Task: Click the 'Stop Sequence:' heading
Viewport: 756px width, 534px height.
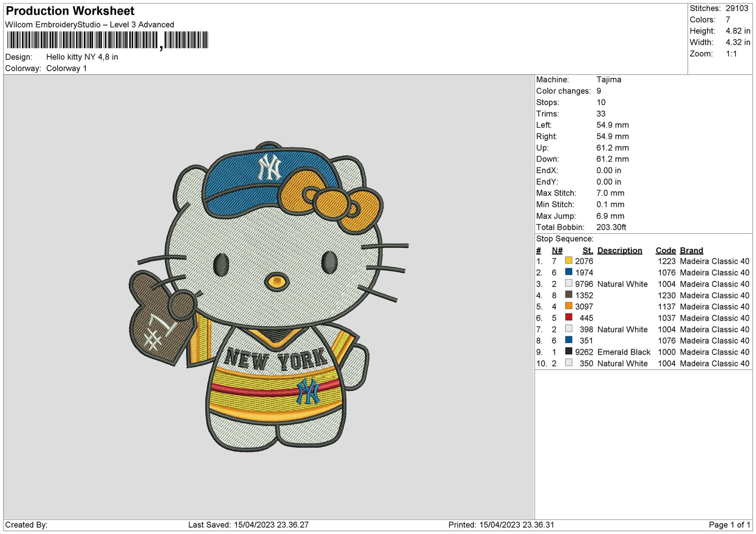Action: [x=565, y=239]
